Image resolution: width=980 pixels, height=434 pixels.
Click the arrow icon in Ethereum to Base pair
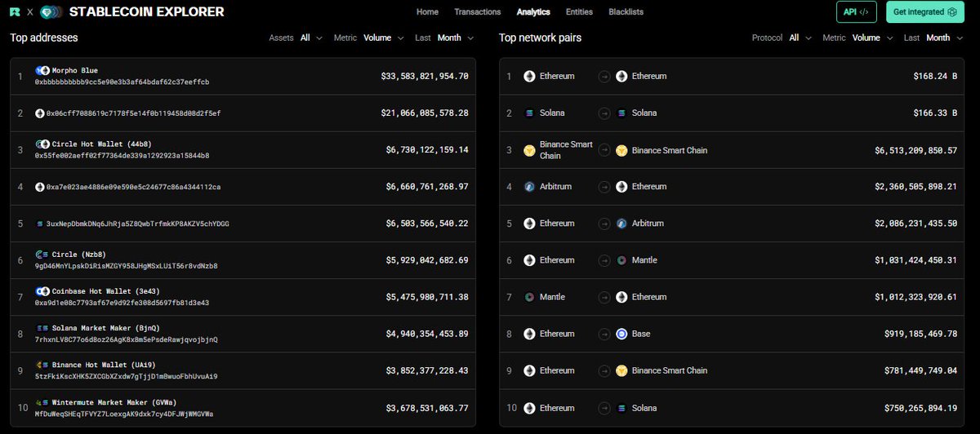click(x=604, y=334)
